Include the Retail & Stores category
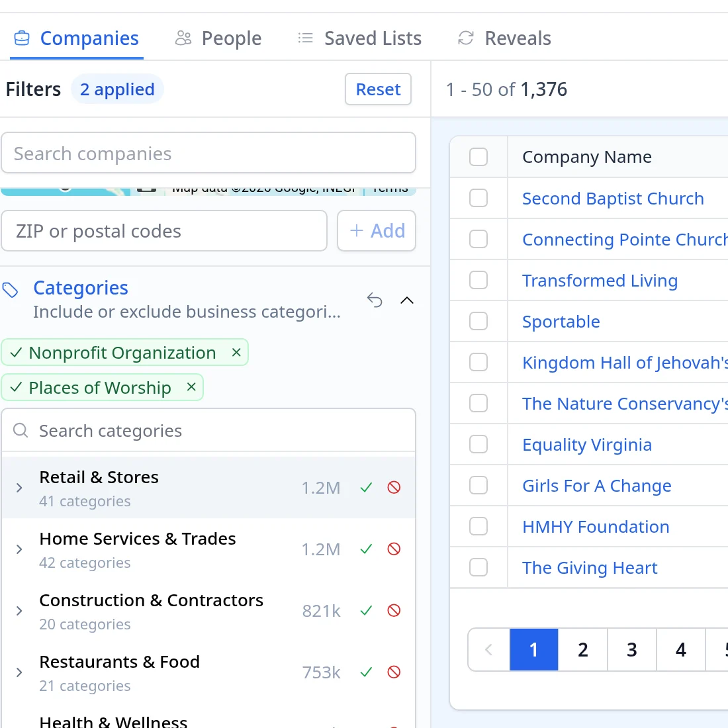This screenshot has height=728, width=728. click(x=367, y=488)
